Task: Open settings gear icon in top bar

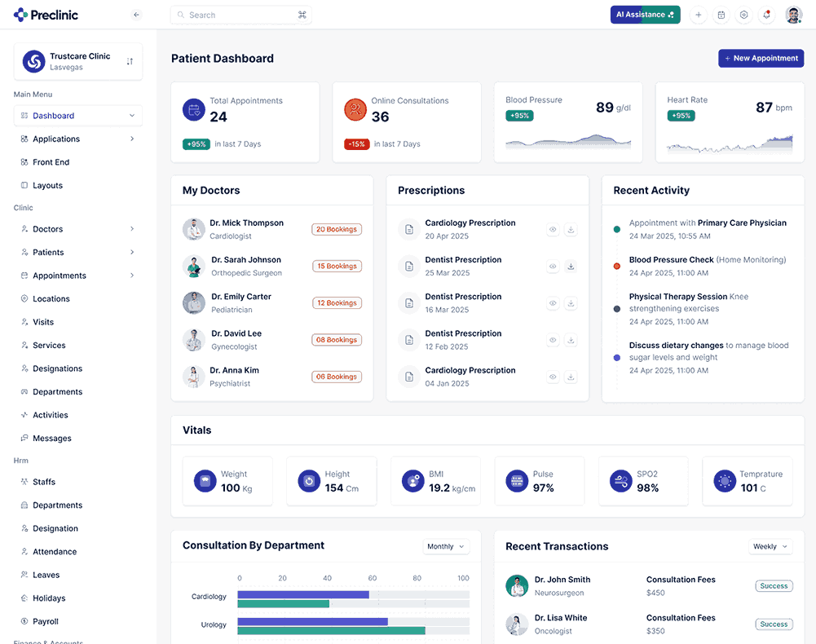Action: 744,15
